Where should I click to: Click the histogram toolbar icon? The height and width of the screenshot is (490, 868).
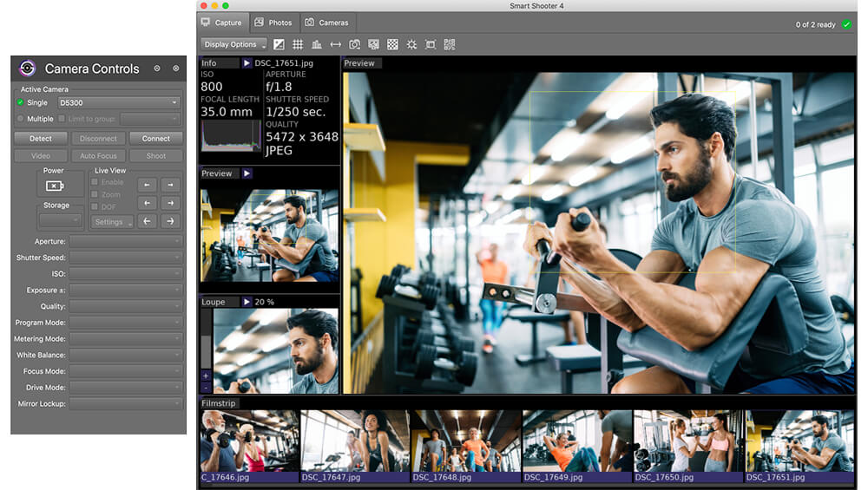point(317,44)
